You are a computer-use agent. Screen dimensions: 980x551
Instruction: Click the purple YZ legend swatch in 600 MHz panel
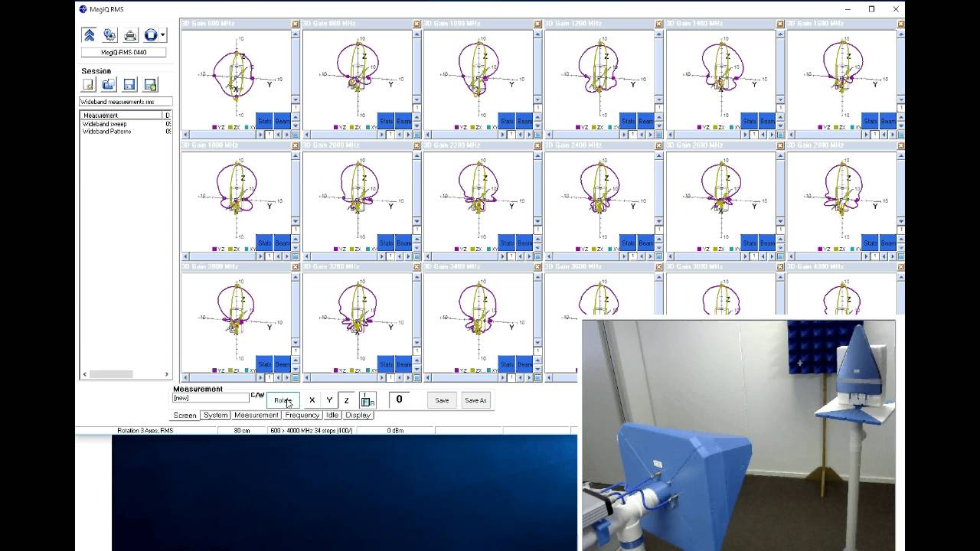(215, 128)
